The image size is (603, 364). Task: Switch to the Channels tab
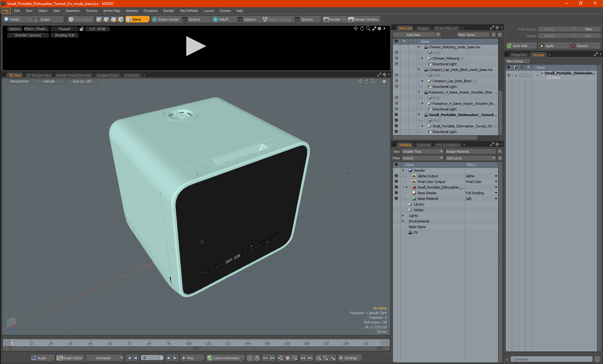423,145
